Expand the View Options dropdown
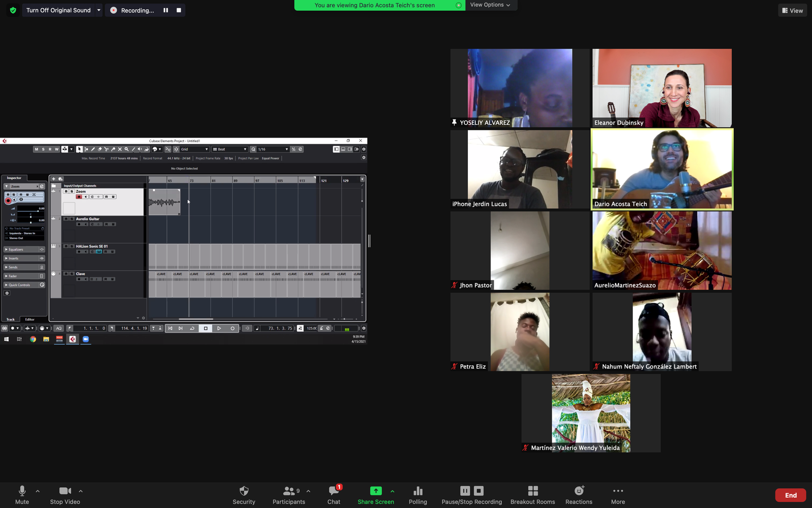 pos(490,5)
